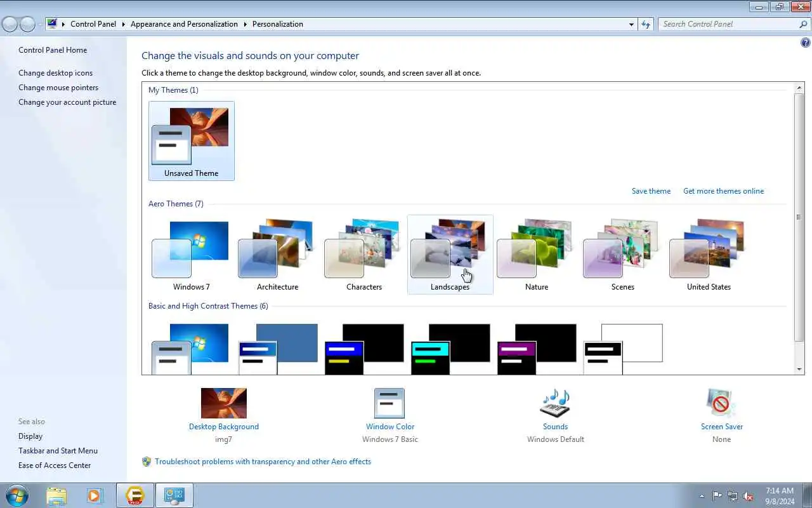
Task: Open Ease of Access Center link
Action: point(55,465)
